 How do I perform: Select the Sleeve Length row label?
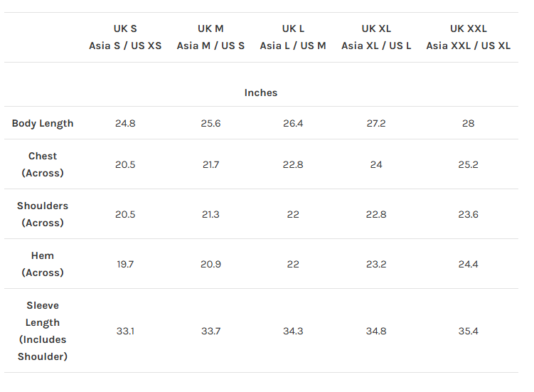coord(43,331)
